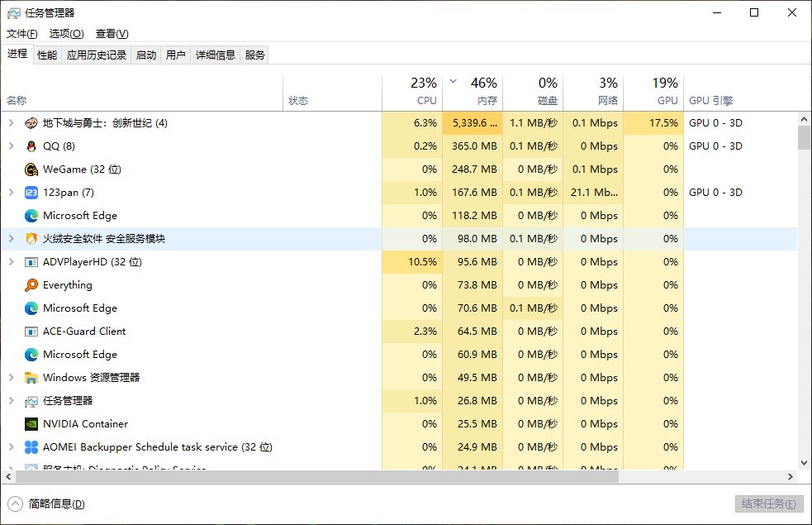Click the Task Manager title bar icon

click(14, 13)
